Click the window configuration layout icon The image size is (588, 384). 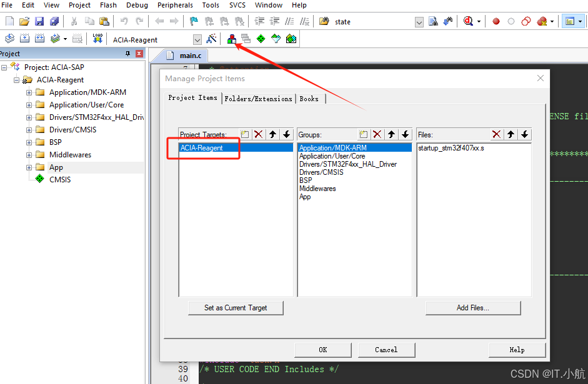(x=570, y=21)
